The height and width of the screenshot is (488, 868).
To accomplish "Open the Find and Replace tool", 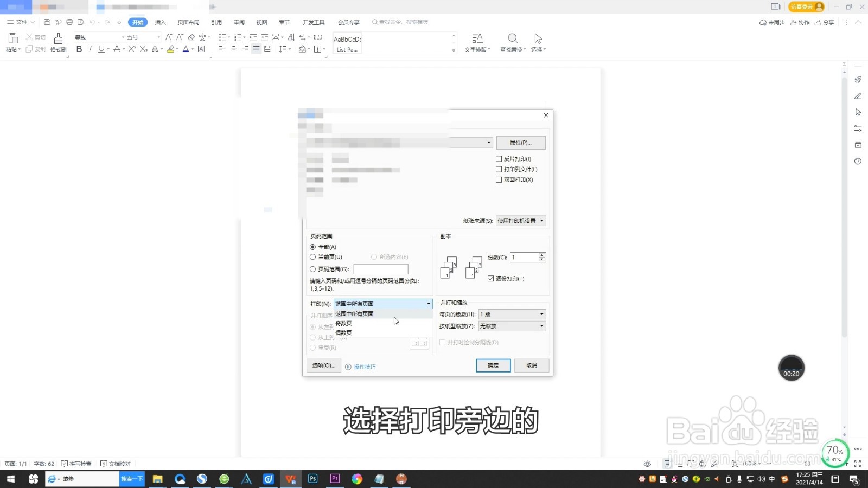I will click(513, 42).
